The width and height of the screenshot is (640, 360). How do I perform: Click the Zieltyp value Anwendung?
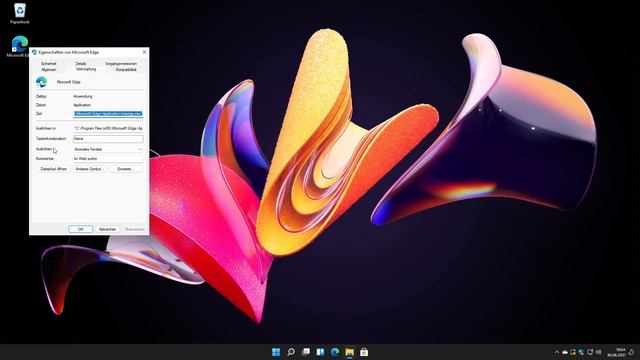pos(83,96)
